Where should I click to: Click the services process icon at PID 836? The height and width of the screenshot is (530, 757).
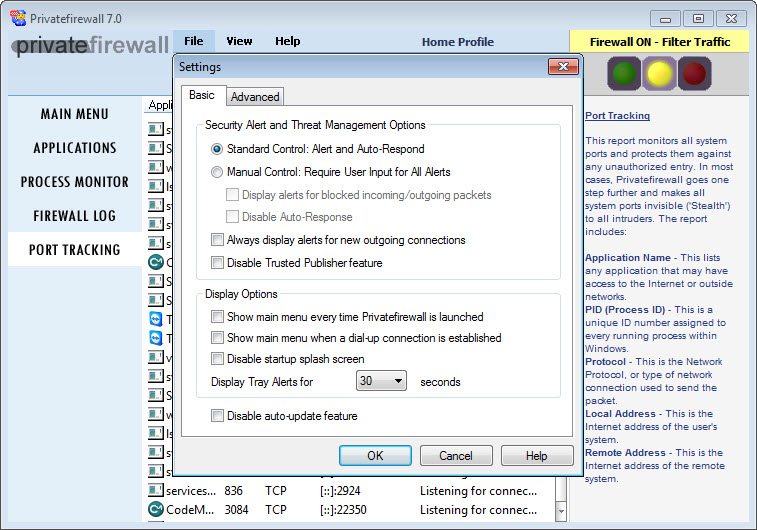click(155, 491)
